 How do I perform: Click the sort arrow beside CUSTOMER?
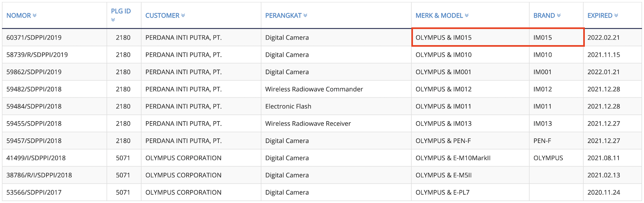pos(183,15)
